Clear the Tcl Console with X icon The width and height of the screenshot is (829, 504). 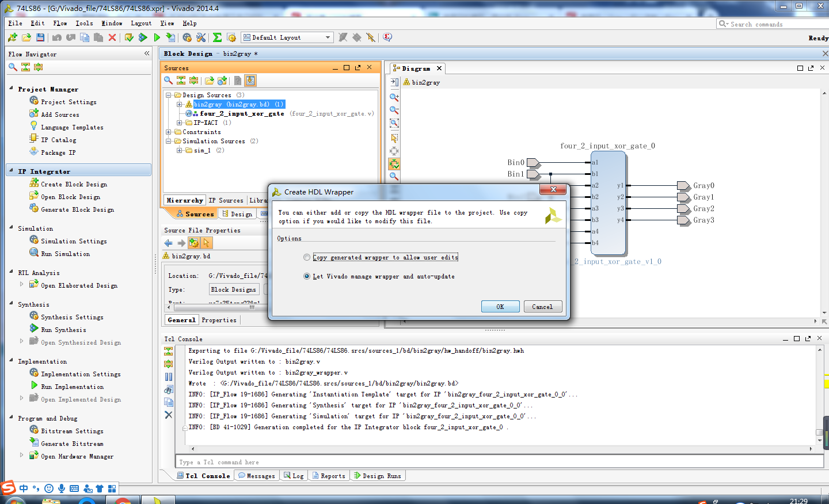click(169, 415)
